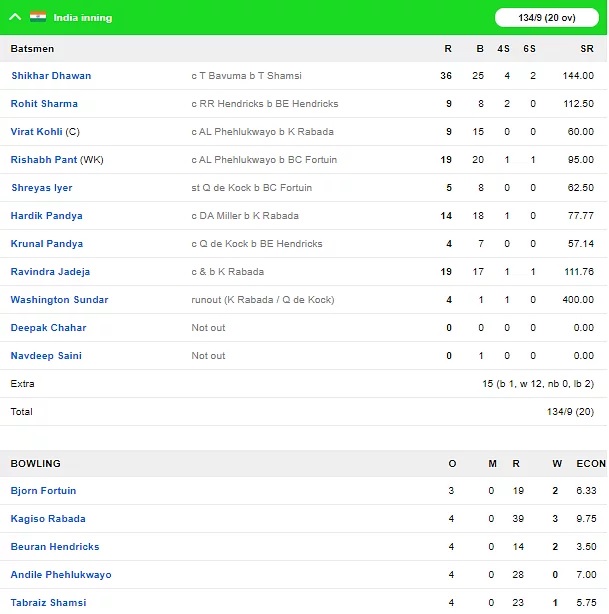Image resolution: width=609 pixels, height=614 pixels.
Task: Select Virat Kohli's name link
Action: click(x=36, y=132)
